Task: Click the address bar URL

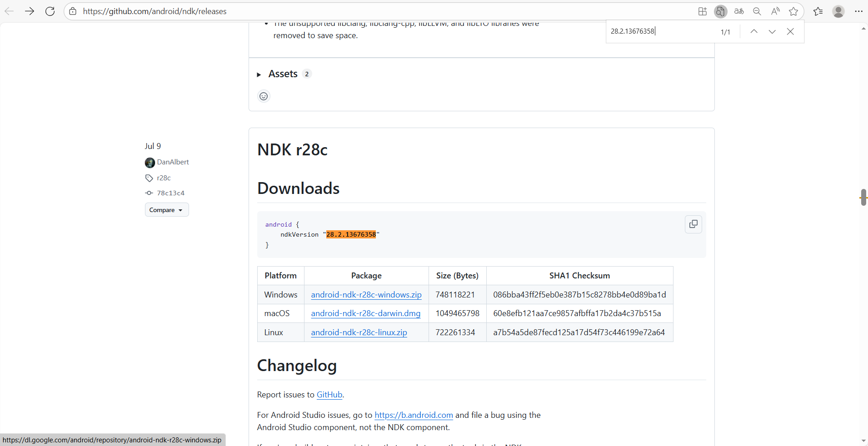Action: point(155,11)
